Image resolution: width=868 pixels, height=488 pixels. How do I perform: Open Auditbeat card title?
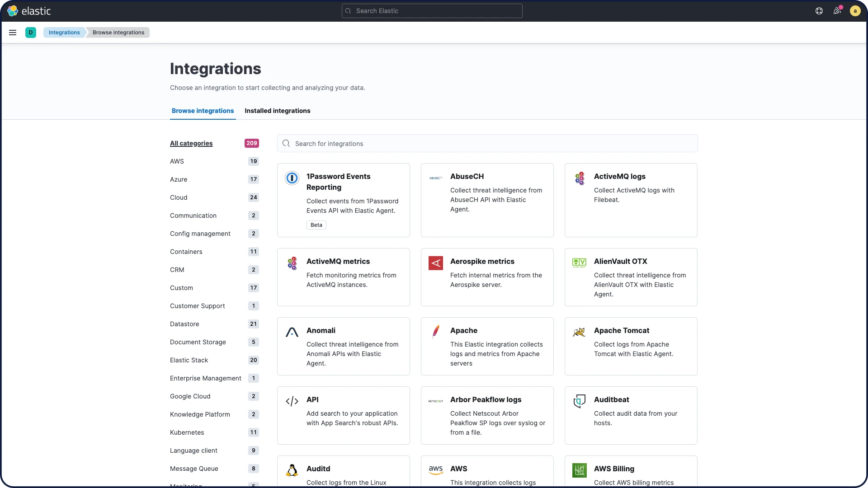611,399
